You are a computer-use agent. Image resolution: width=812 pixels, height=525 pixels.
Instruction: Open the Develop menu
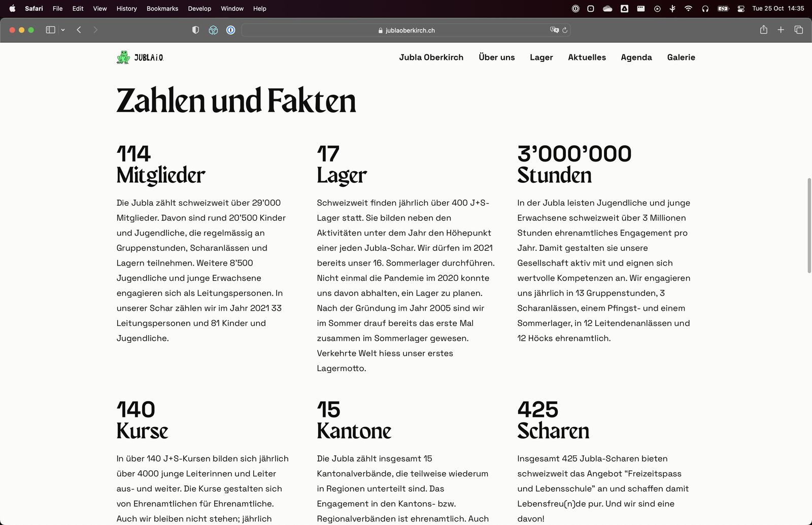point(199,8)
